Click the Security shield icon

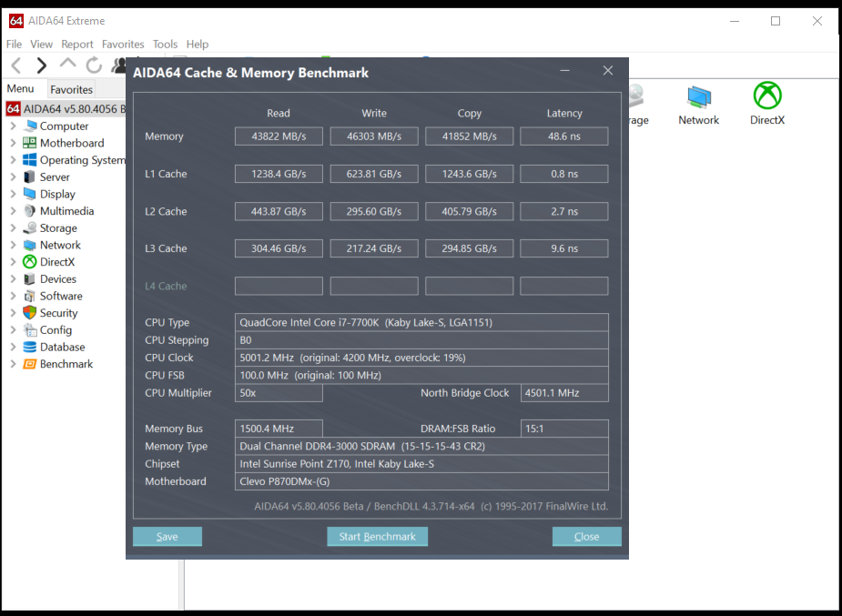tap(30, 313)
